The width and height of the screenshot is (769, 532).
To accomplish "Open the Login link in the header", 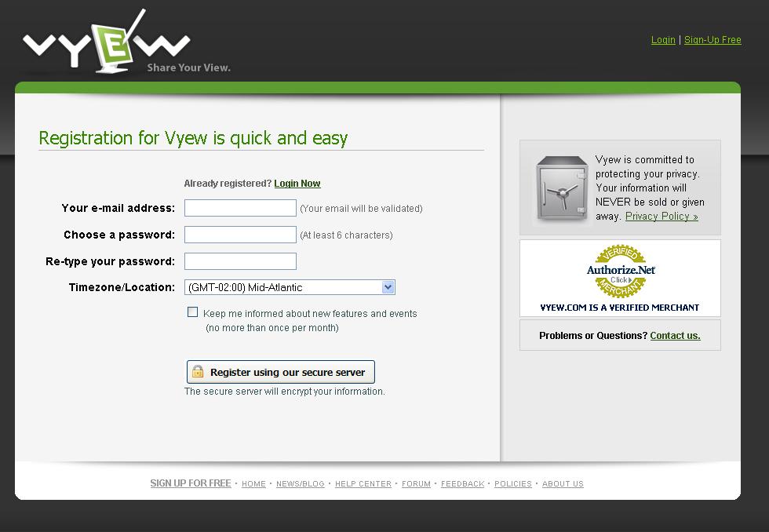I will click(x=663, y=40).
